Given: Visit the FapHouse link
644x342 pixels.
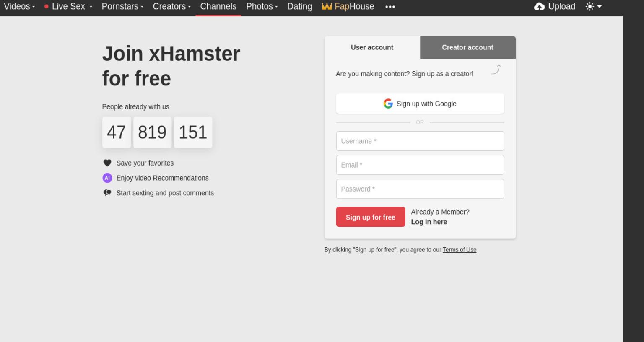Looking at the screenshot, I should (x=348, y=7).
